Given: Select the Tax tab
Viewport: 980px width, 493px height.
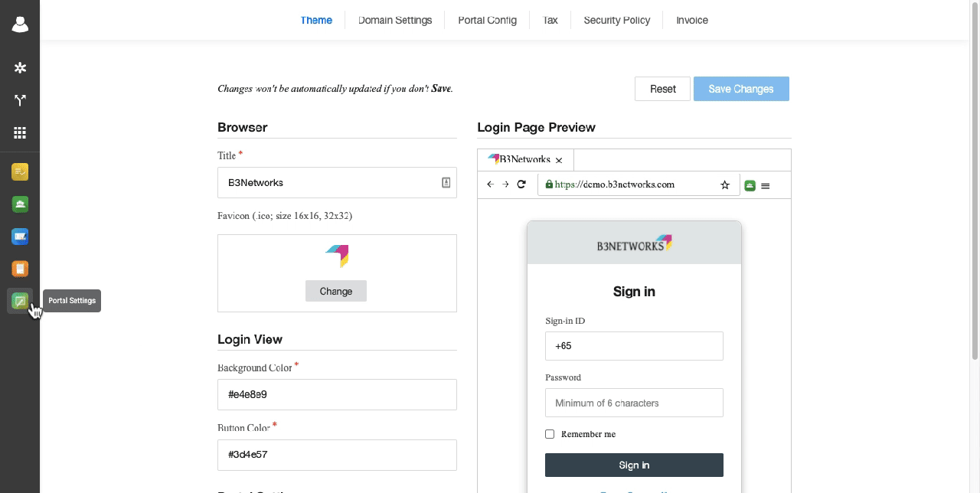Looking at the screenshot, I should (x=550, y=20).
